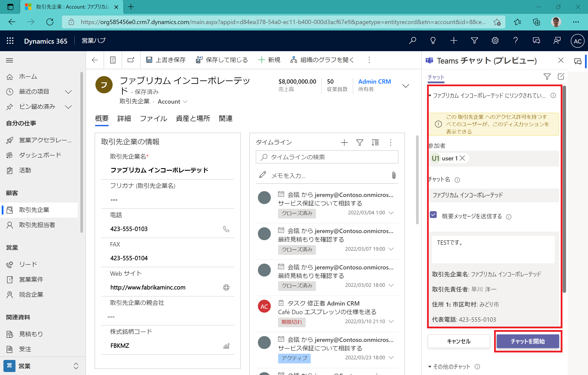Viewport: 588px width, 375px height.
Task: Expand 最近の項目 in sidebar
Action: point(68,92)
